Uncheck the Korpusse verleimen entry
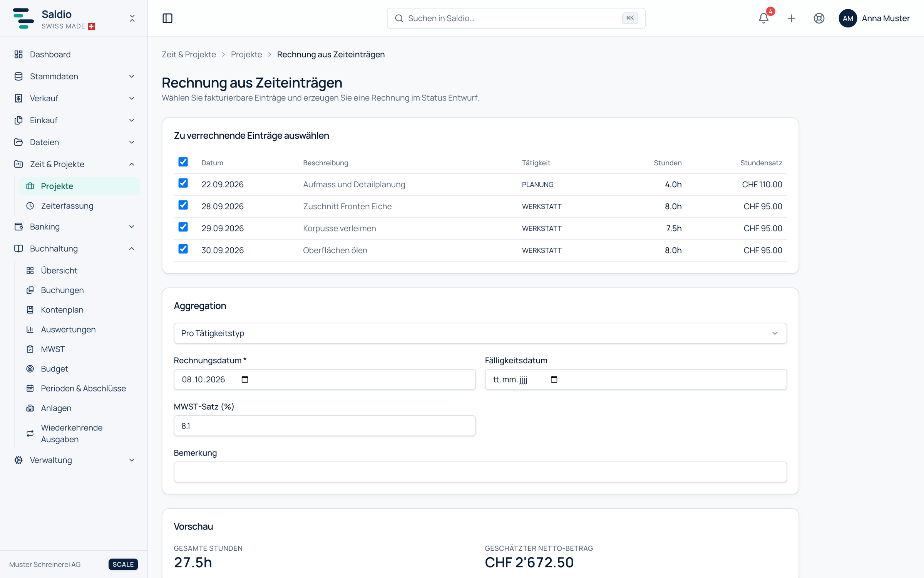The image size is (924, 578). click(x=183, y=227)
